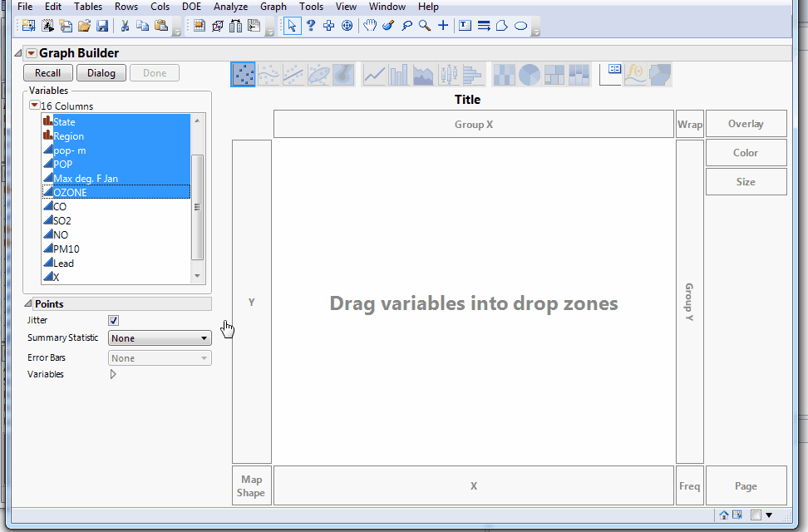Switch to the Bar chart element
The image size is (808, 532).
point(398,74)
